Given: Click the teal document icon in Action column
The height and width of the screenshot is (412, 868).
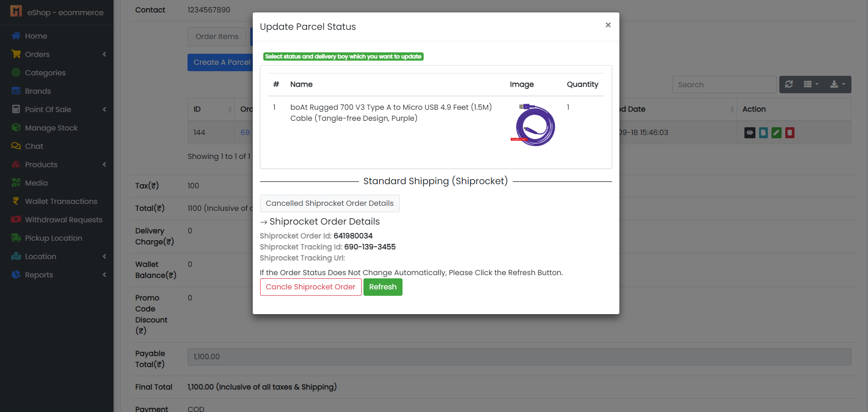Looking at the screenshot, I should [763, 133].
